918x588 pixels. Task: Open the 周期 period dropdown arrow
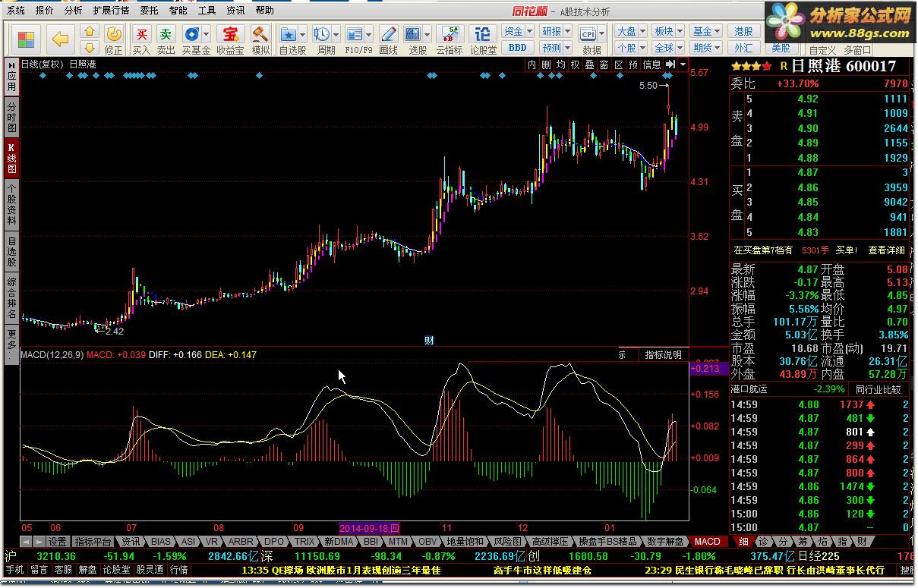pos(336,34)
